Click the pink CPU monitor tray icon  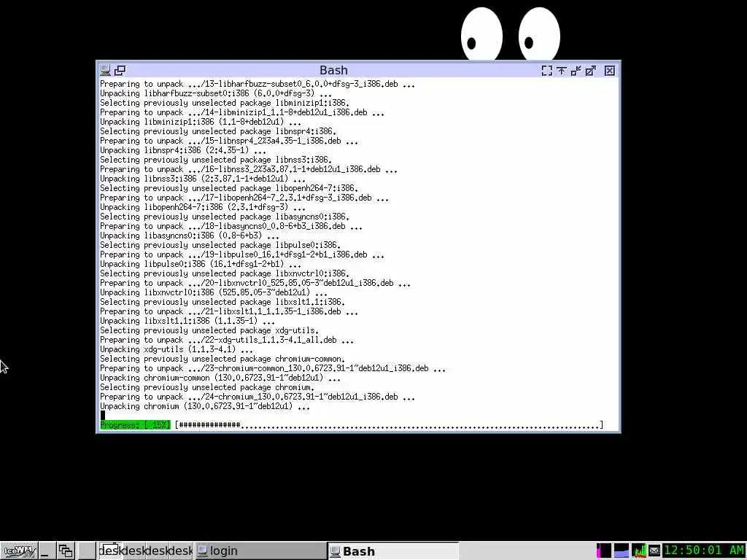click(x=603, y=551)
